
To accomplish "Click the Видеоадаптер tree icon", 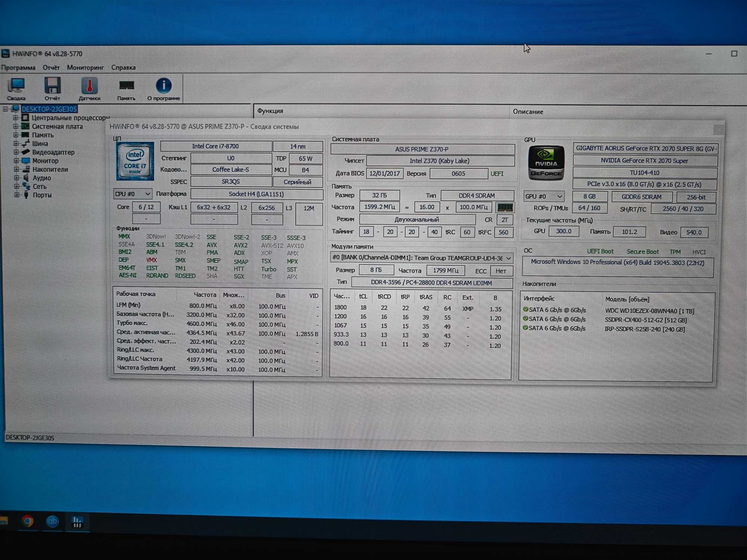I will pyautogui.click(x=25, y=152).
